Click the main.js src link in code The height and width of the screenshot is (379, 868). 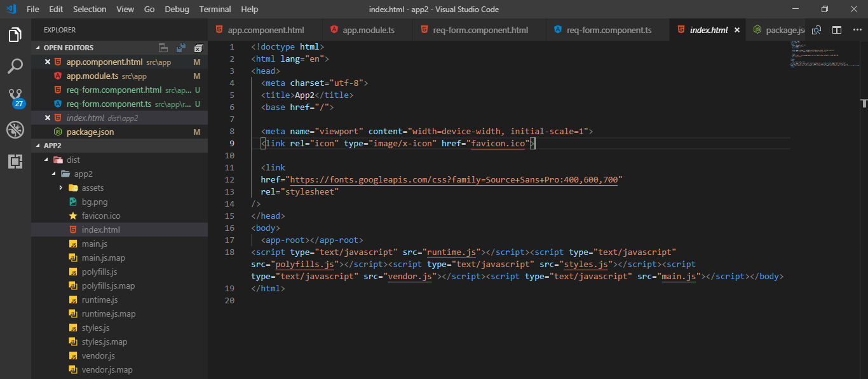(x=679, y=277)
